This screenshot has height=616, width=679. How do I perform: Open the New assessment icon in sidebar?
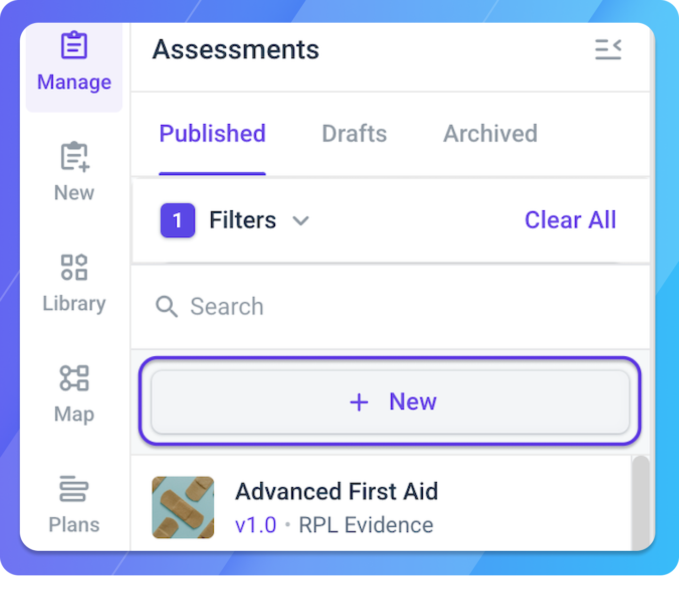click(x=74, y=156)
